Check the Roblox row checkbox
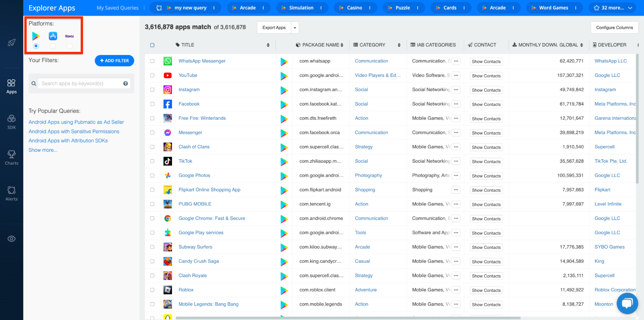Viewport: 644px width, 320px height. pos(152,290)
